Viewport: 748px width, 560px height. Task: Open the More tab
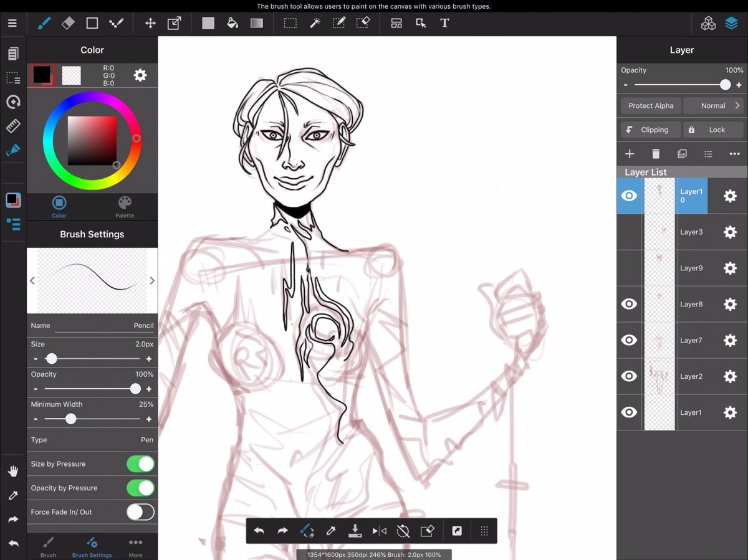(135, 546)
